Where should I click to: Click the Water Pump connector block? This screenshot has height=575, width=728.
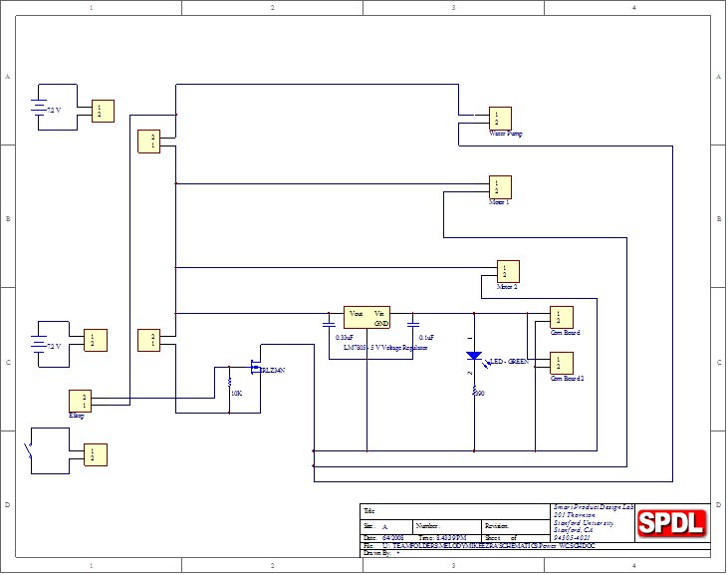pos(499,118)
